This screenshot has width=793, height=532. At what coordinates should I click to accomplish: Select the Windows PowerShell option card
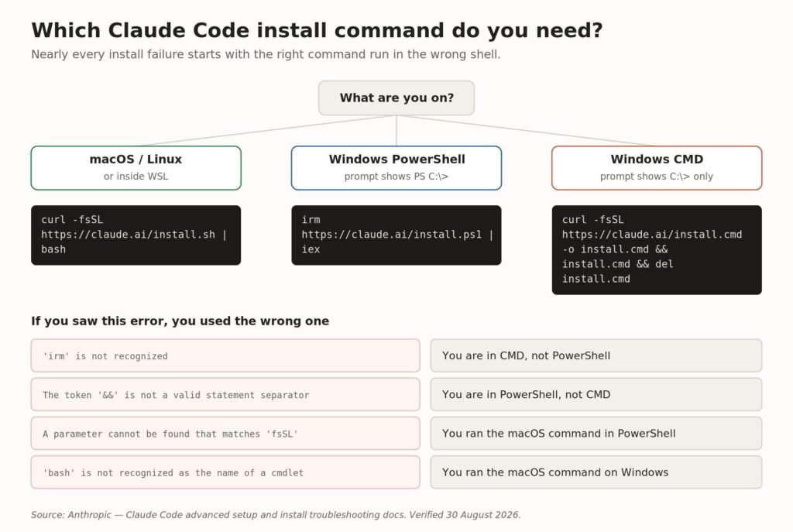(x=396, y=168)
